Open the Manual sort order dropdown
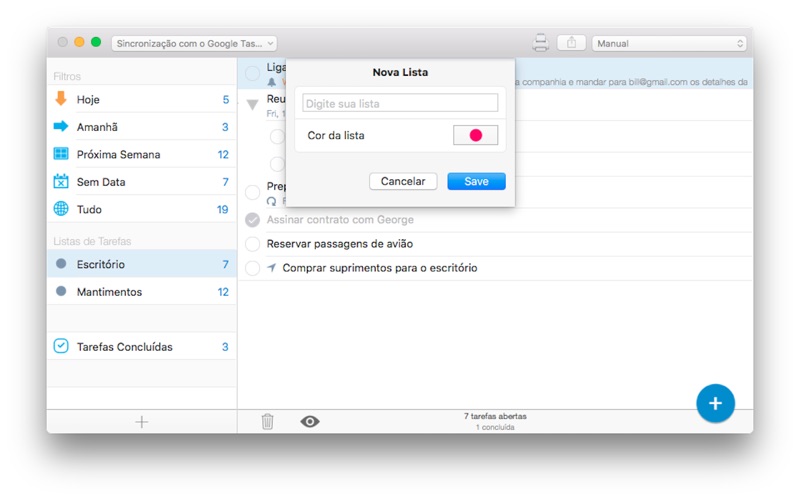Image resolution: width=800 pixels, height=500 pixels. pos(669,43)
